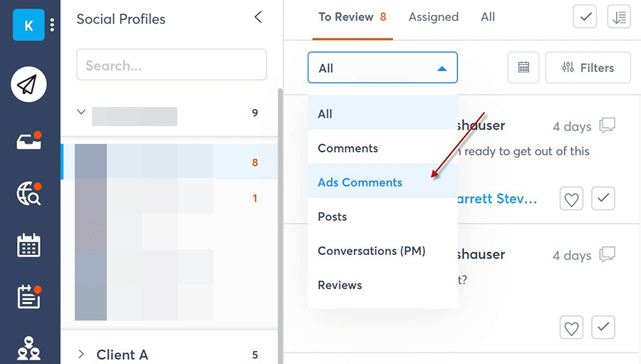Click the profile list scrollbar

(280, 214)
